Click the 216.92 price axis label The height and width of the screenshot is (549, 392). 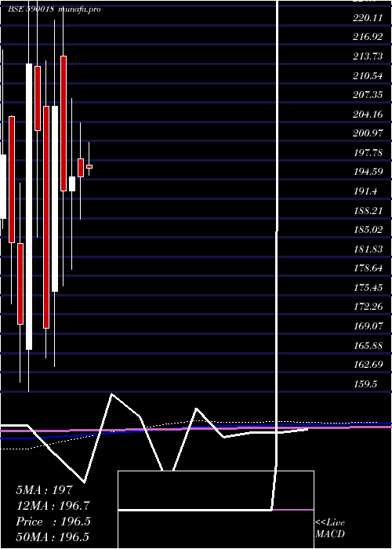coord(368,37)
